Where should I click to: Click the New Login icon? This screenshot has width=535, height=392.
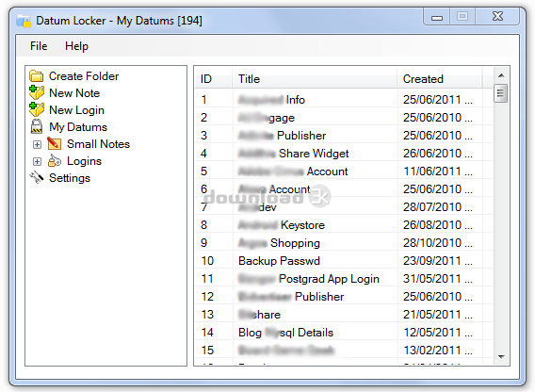36,110
